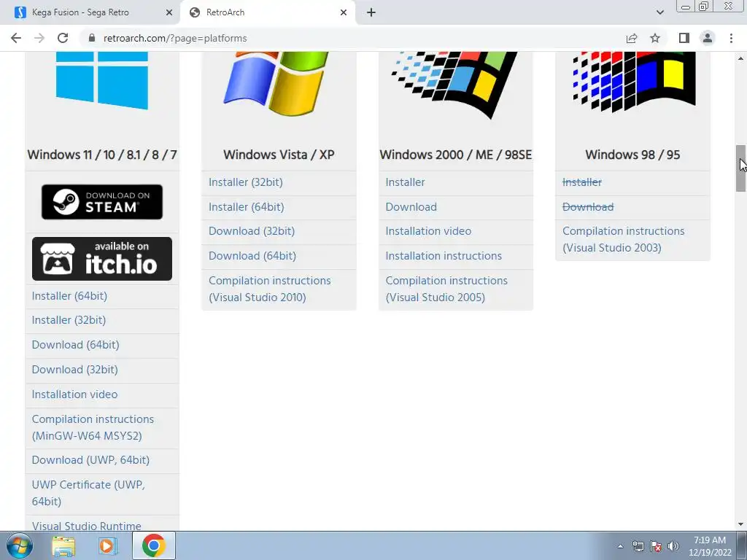Click the Windows 2000 / ME / 98SE heading
Viewport: 747px width, 560px height.
(x=455, y=155)
